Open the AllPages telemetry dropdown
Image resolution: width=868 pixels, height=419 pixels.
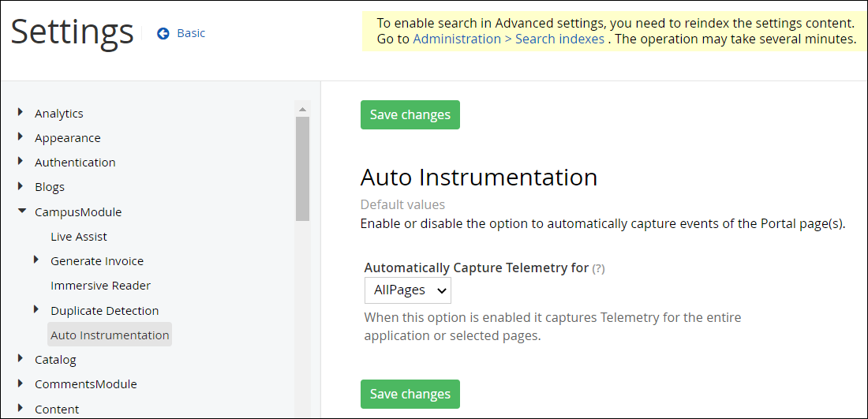point(408,290)
